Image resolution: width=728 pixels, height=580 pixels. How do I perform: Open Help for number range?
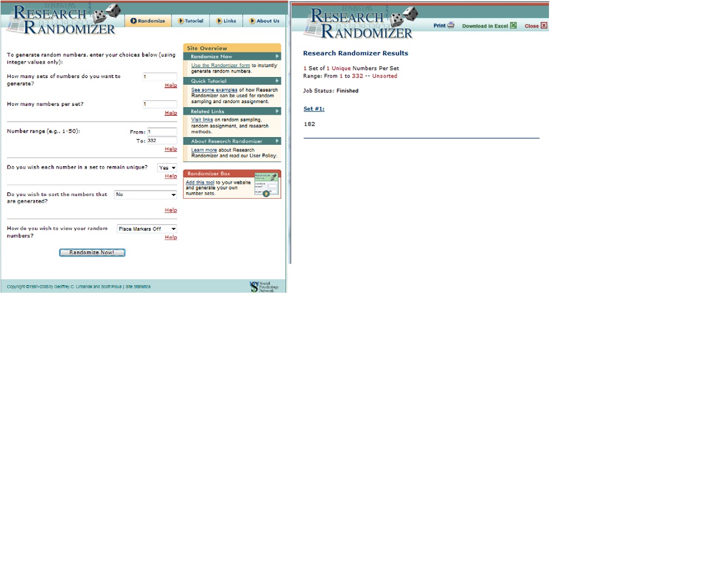[171, 149]
